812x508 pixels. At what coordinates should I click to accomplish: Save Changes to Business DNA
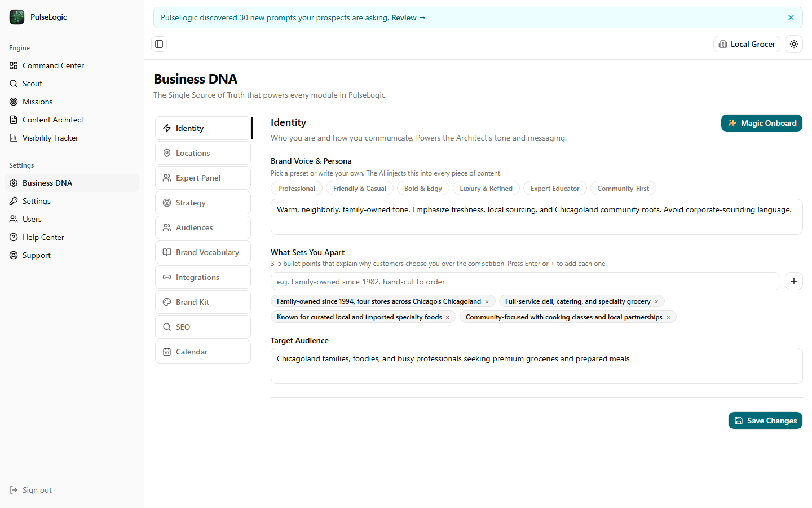tap(765, 421)
